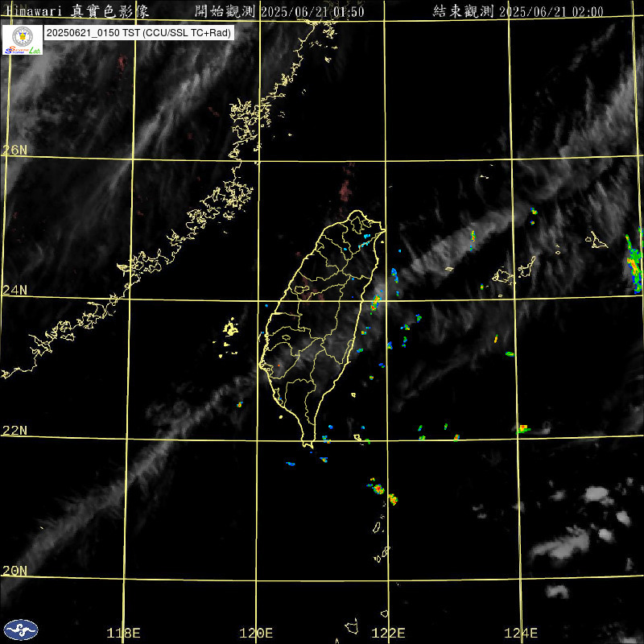Click the 22N latitude label
The height and width of the screenshot is (644, 644).
coord(14,431)
